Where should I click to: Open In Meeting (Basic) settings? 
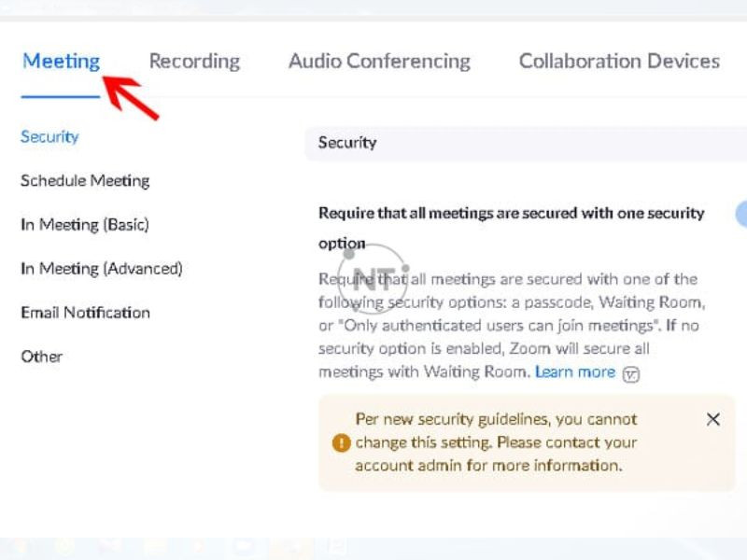coord(85,224)
